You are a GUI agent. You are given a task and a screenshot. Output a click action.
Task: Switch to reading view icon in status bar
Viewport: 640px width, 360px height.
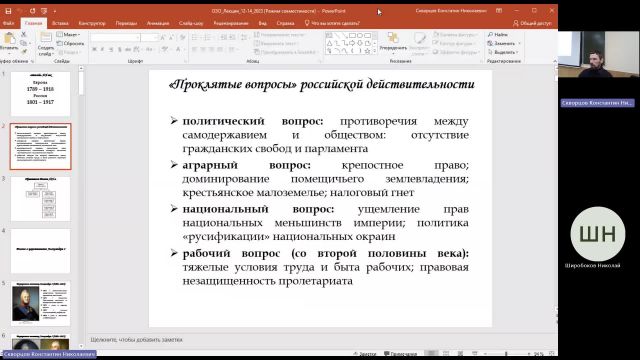pos(460,353)
